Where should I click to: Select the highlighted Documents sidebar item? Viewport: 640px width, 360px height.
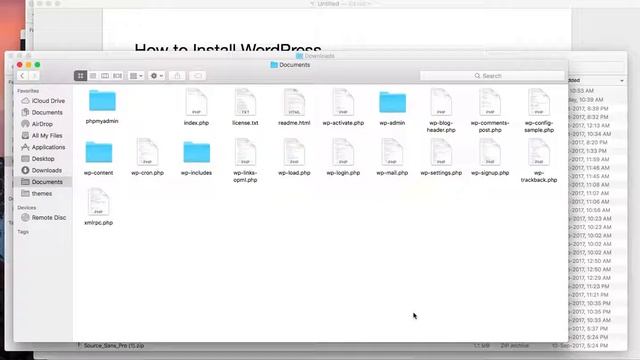pos(43,182)
